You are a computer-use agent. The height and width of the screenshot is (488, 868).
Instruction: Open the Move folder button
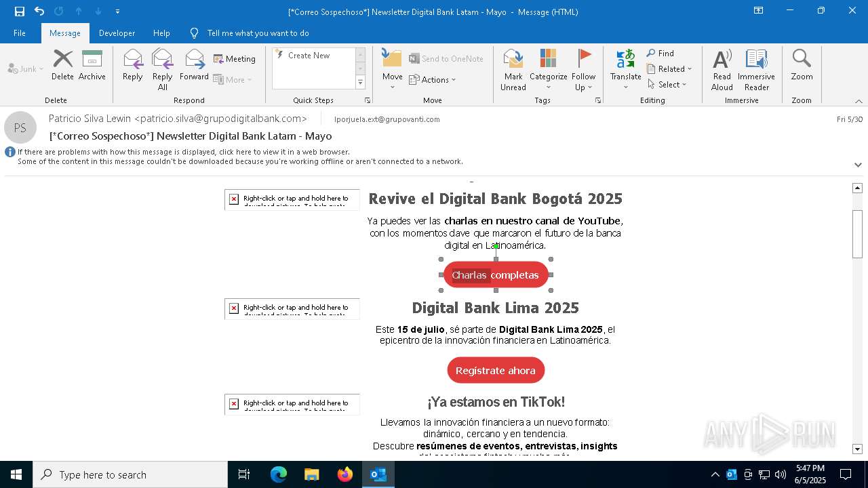[x=392, y=69]
